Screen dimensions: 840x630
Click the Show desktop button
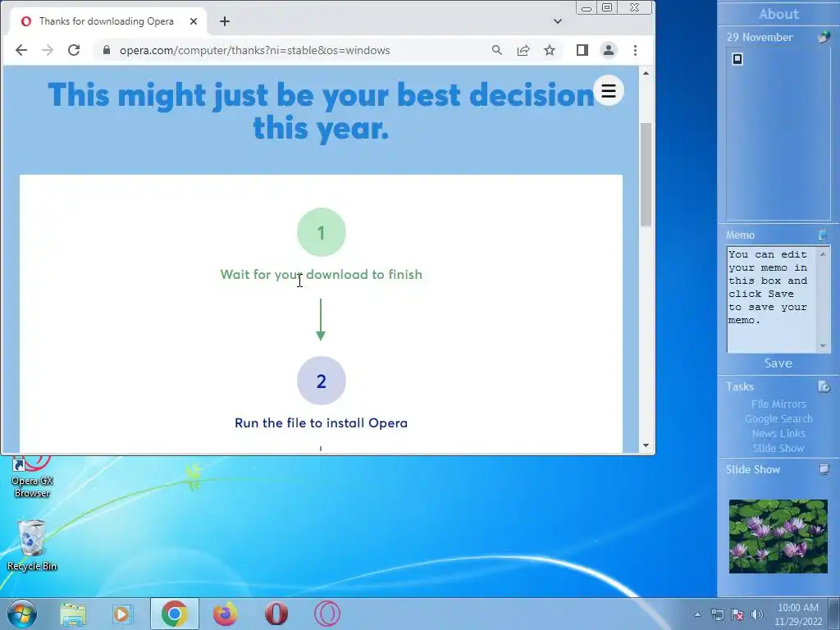pos(834,614)
